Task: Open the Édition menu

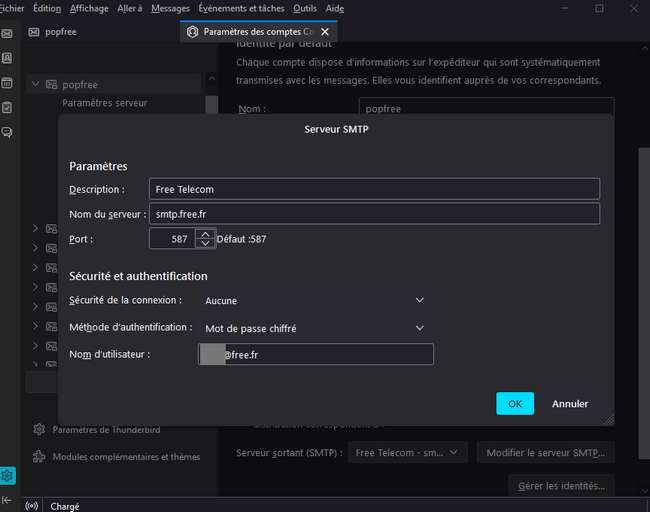Action: point(47,8)
